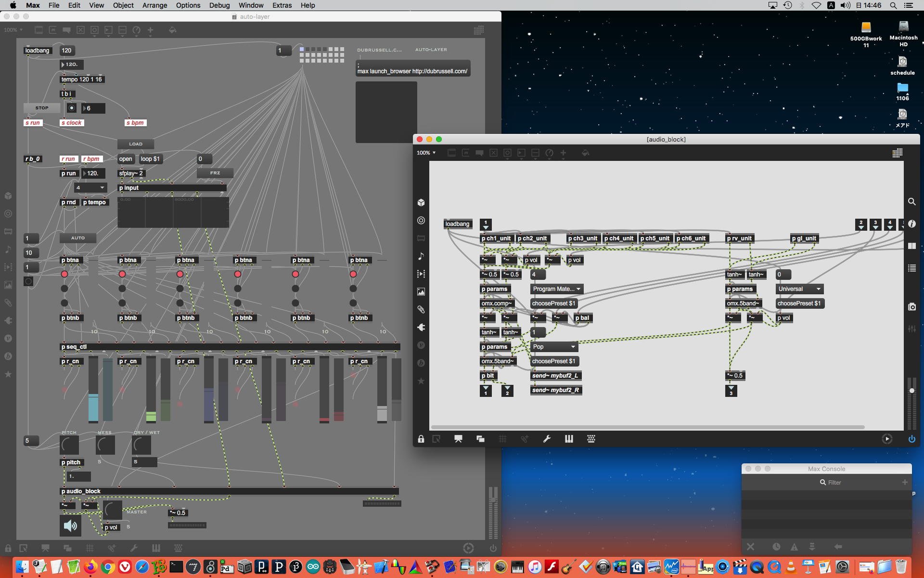Screen dimensions: 924x578
Task: Click the STOP button in auto-layer patch
Action: click(x=42, y=108)
